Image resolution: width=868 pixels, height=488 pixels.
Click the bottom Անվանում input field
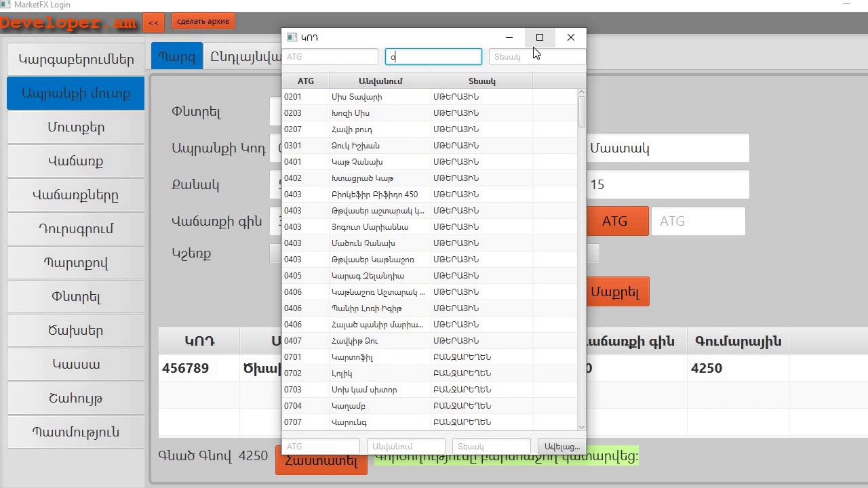406,447
